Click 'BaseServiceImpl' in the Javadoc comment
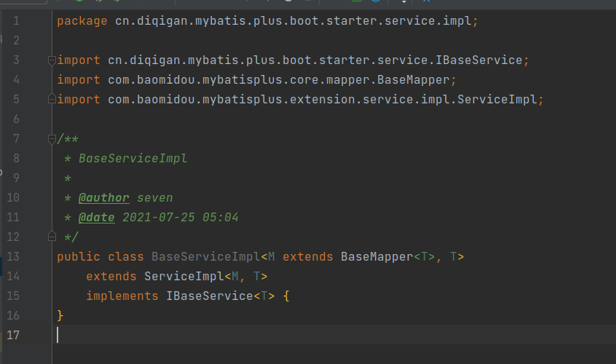The width and height of the screenshot is (616, 364). 133,158
